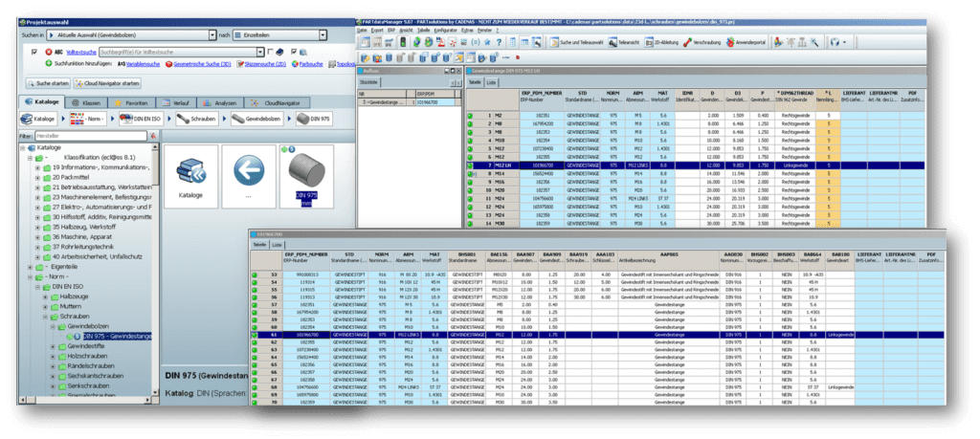Toggle the Volltextsuche enable checkbox
The width and height of the screenshot is (980, 439).
[34, 52]
